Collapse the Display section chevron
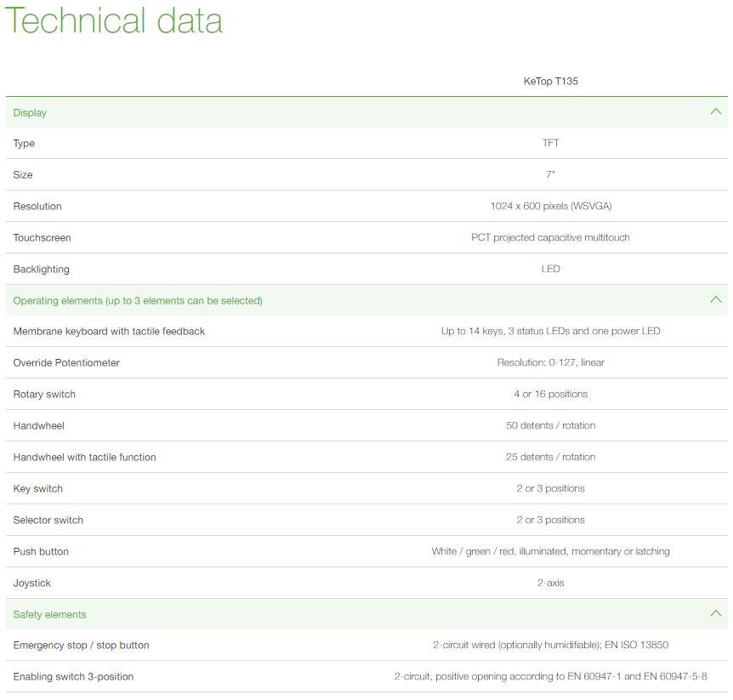 715,111
